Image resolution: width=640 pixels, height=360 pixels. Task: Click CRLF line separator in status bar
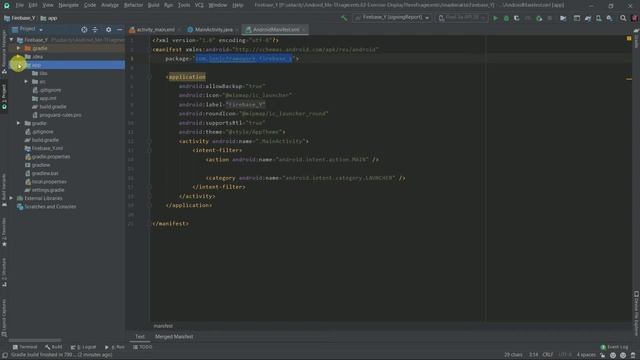pos(548,355)
